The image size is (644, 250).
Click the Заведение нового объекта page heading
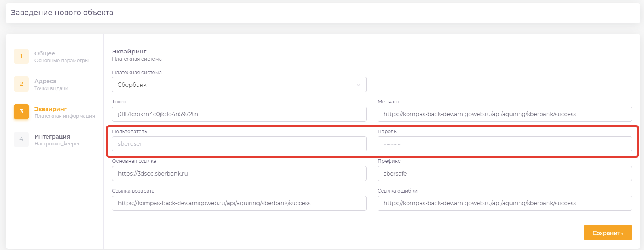[62, 13]
